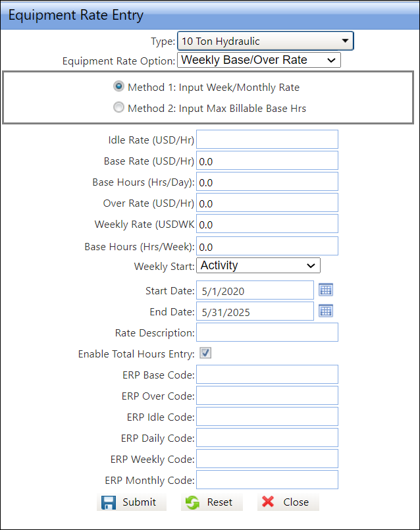Click the Submit floppy disk icon
Viewport: 420px width, 530px height.
coord(109,502)
